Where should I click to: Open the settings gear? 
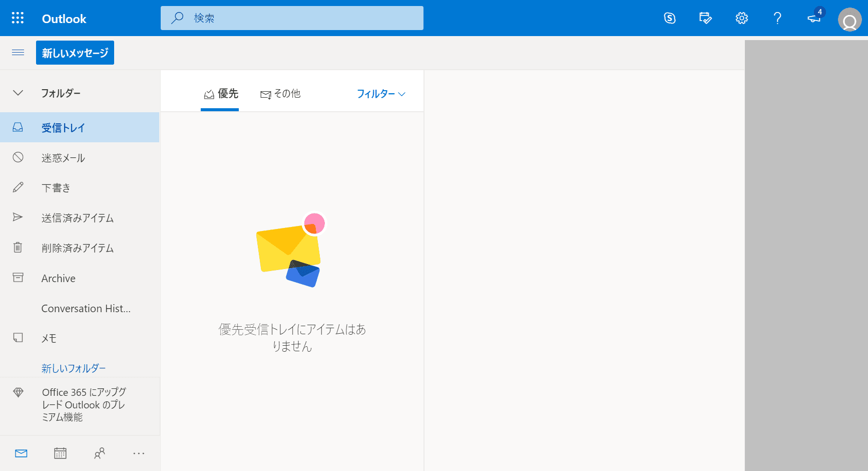point(741,19)
